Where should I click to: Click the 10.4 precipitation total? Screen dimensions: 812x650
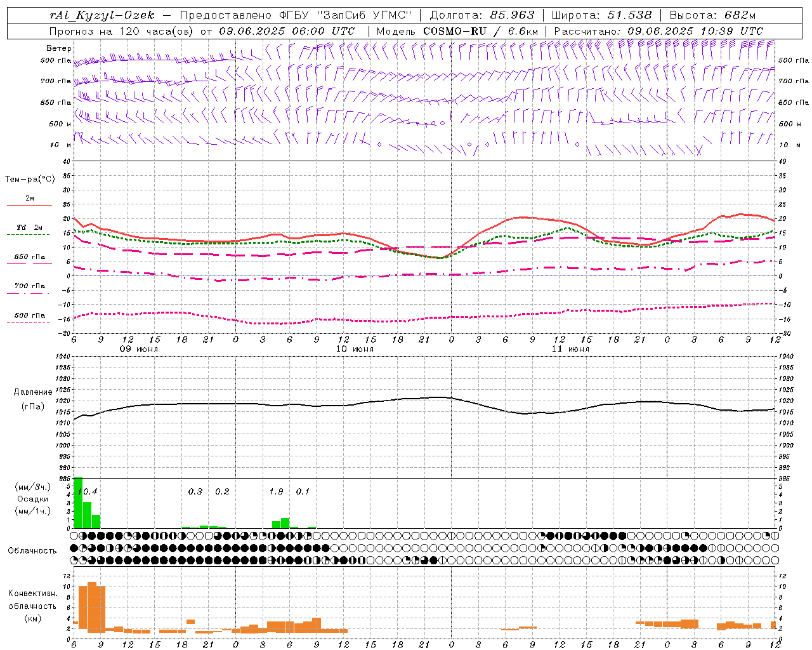(x=87, y=492)
